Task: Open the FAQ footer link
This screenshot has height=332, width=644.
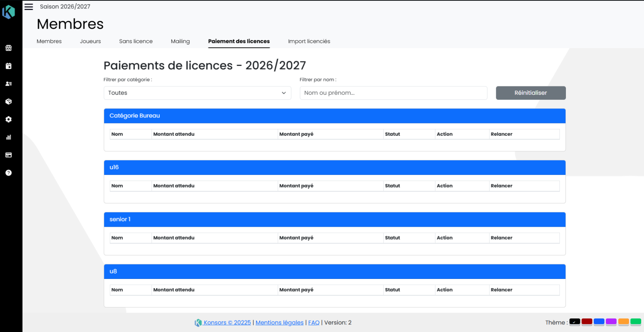Action: click(314, 322)
